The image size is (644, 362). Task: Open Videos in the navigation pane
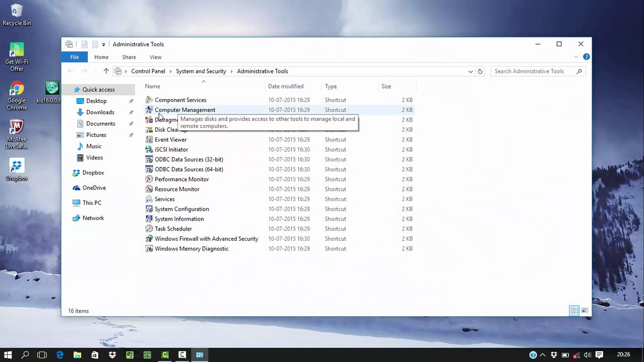(95, 157)
